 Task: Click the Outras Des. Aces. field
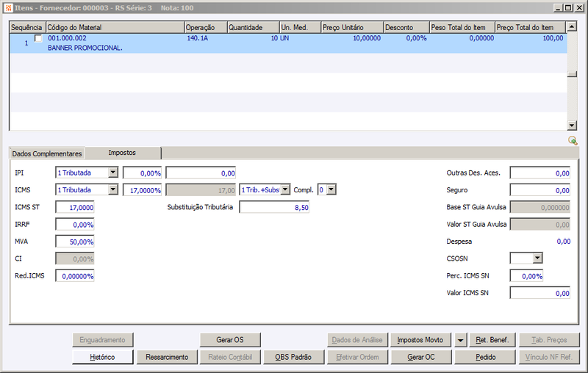[x=540, y=173]
